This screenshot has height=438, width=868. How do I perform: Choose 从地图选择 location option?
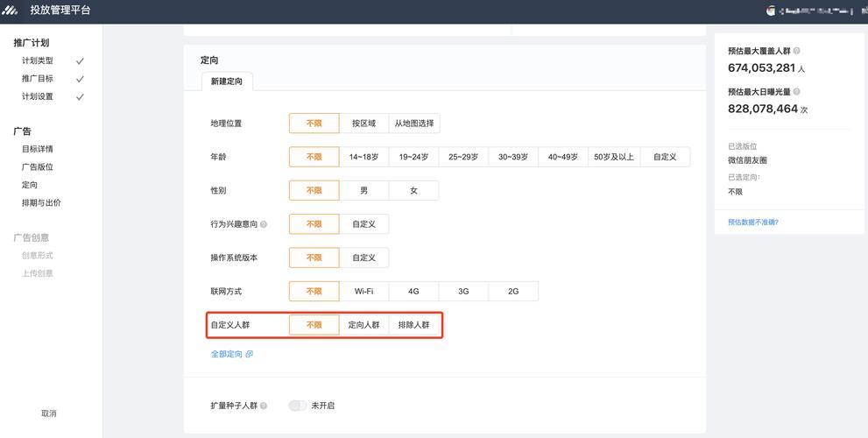click(x=414, y=124)
